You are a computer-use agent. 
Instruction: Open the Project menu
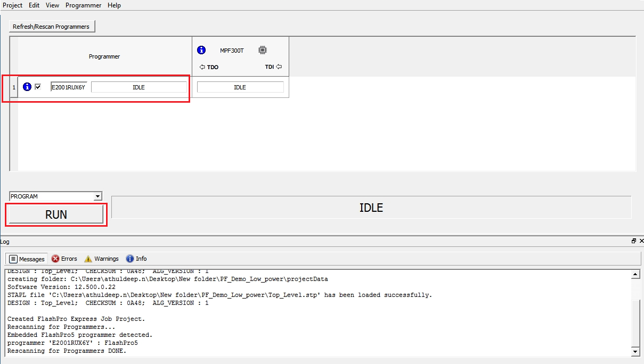(x=13, y=5)
